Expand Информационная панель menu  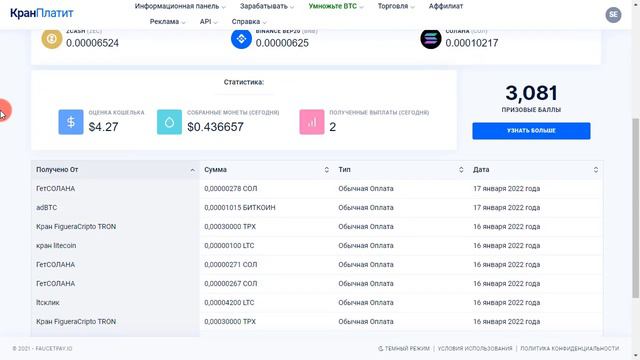[x=180, y=6]
